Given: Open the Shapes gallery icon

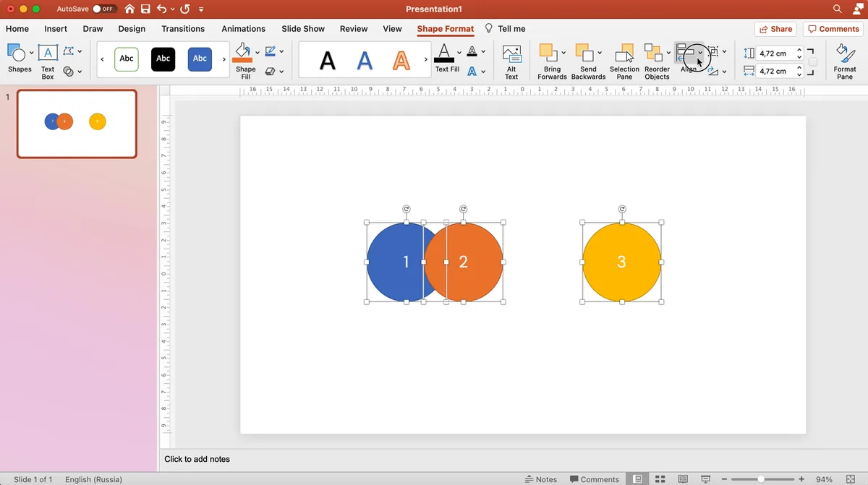Looking at the screenshot, I should pos(16,53).
